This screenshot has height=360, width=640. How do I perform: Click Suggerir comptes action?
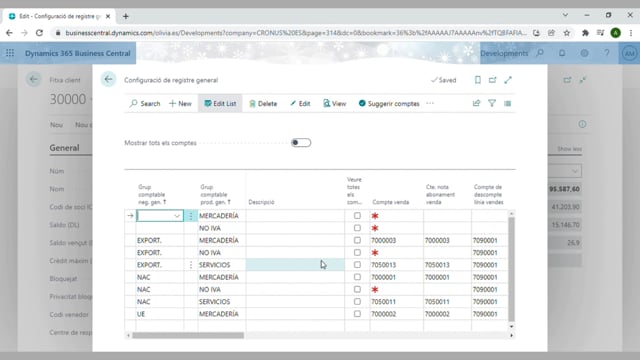(x=389, y=103)
